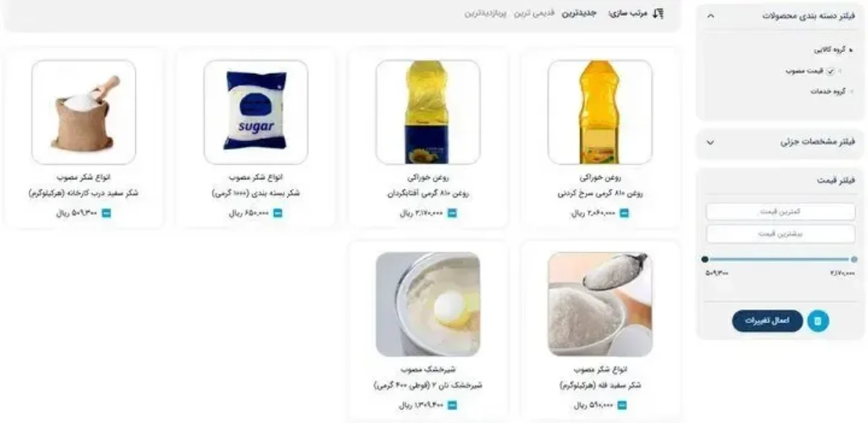Click price icon under شیرخشک نان ۲
Viewport: 868px width, 423px height.
(453, 405)
